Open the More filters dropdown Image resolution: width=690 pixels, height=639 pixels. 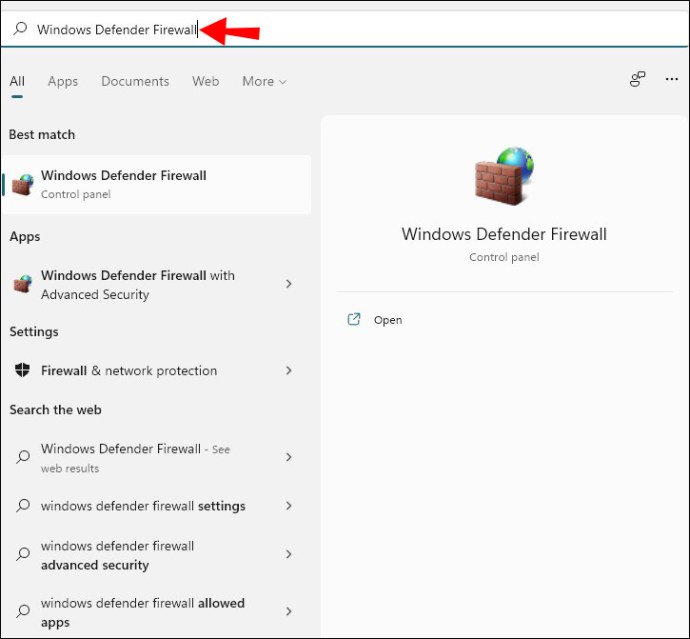coord(264,81)
